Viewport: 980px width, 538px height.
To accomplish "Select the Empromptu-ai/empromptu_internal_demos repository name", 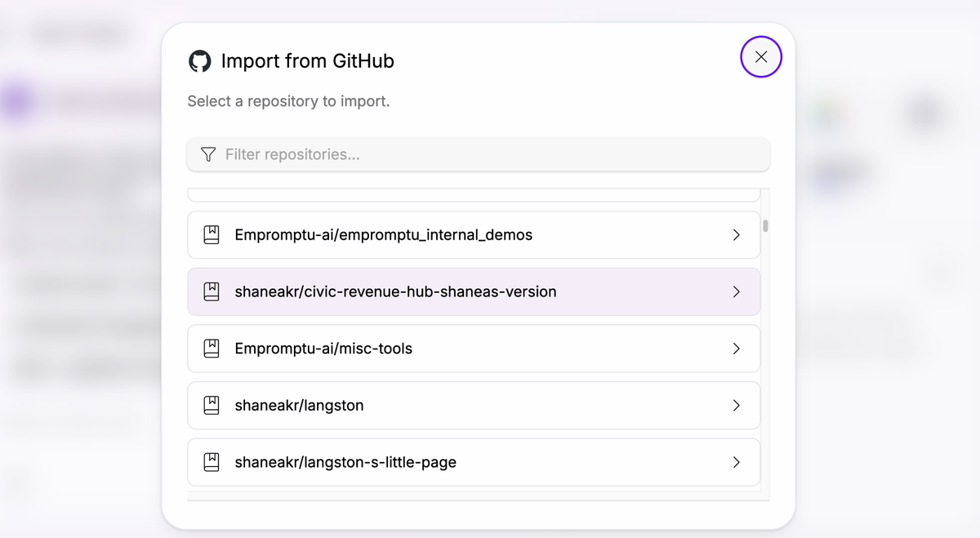I will 383,235.
